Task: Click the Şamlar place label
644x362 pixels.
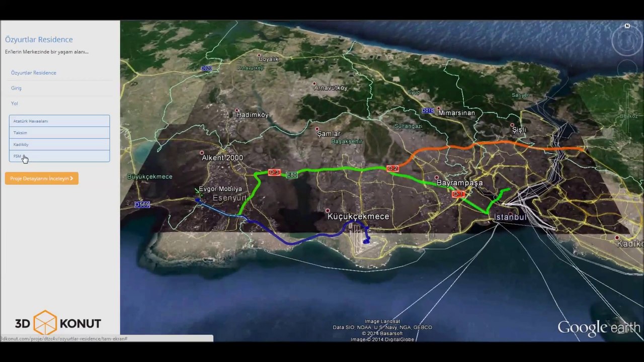Action: (x=329, y=134)
